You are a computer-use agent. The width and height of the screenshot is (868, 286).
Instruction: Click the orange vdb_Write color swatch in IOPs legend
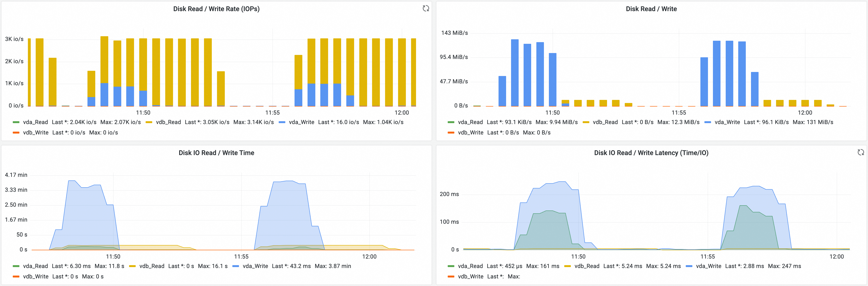pos(16,132)
